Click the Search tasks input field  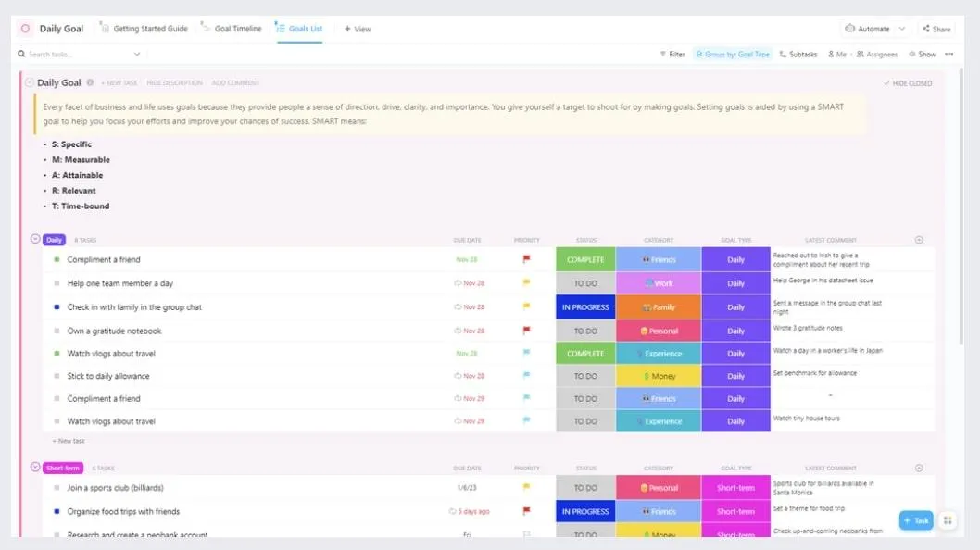(x=82, y=55)
